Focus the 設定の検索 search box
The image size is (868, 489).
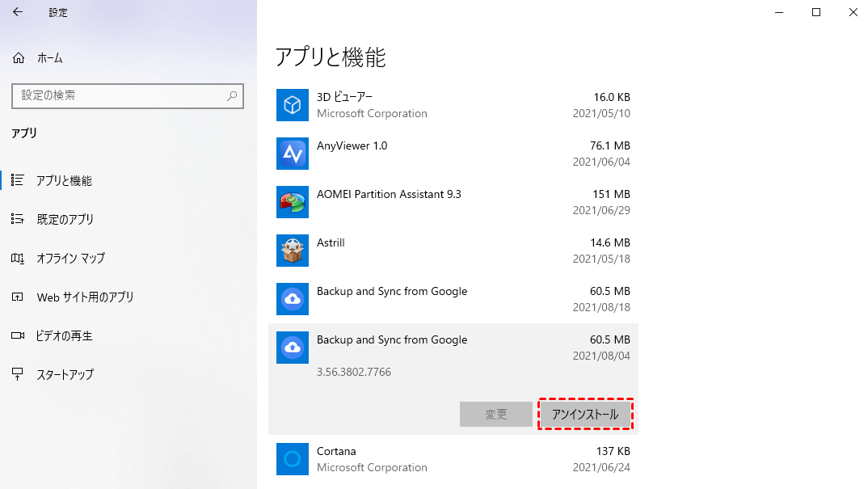[128, 96]
